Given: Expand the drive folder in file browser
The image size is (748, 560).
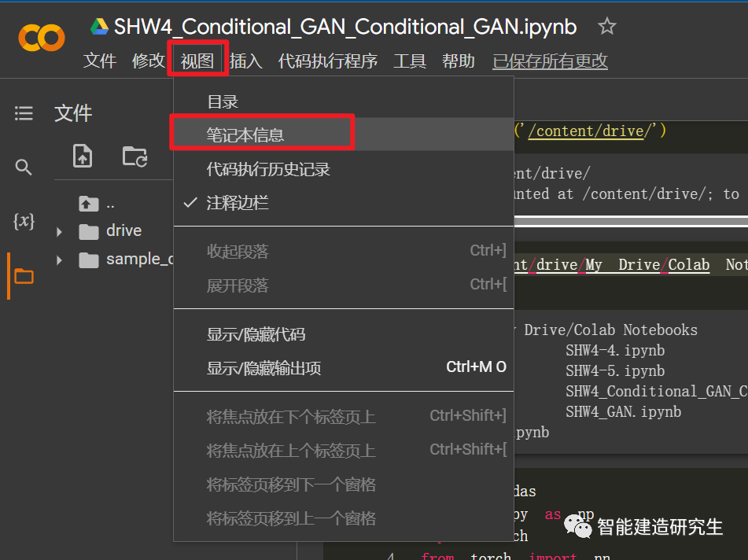Looking at the screenshot, I should [x=58, y=230].
